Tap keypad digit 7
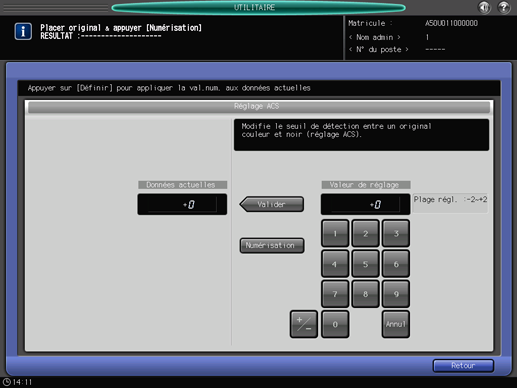 pyautogui.click(x=335, y=294)
